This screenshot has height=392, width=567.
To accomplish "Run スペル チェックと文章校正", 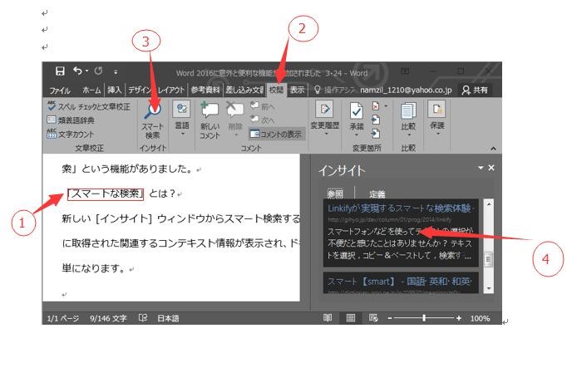I will point(89,106).
